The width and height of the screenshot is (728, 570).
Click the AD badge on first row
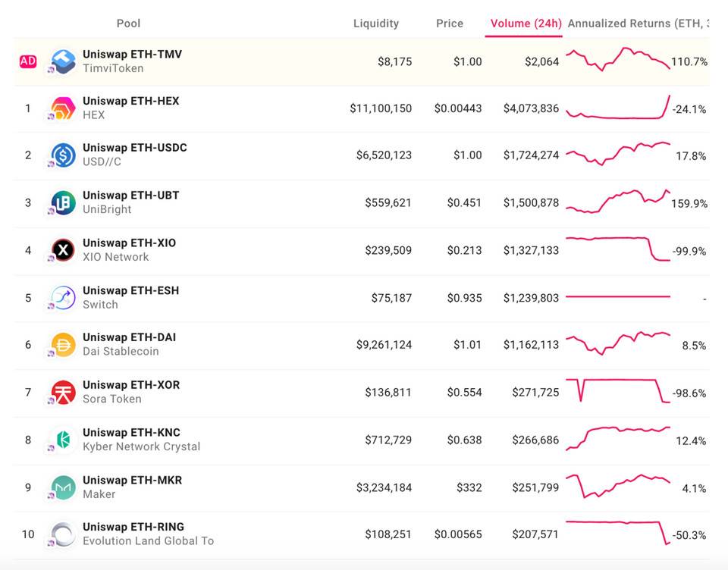(28, 61)
